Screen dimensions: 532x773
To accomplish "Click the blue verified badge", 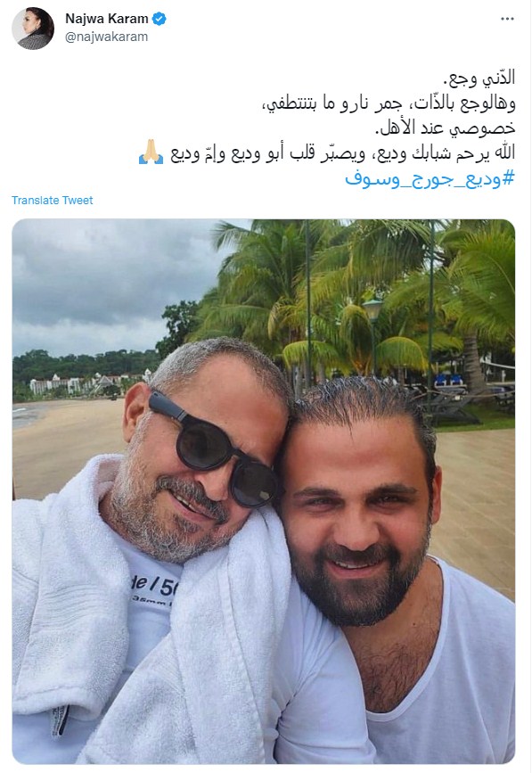I will click(160, 19).
